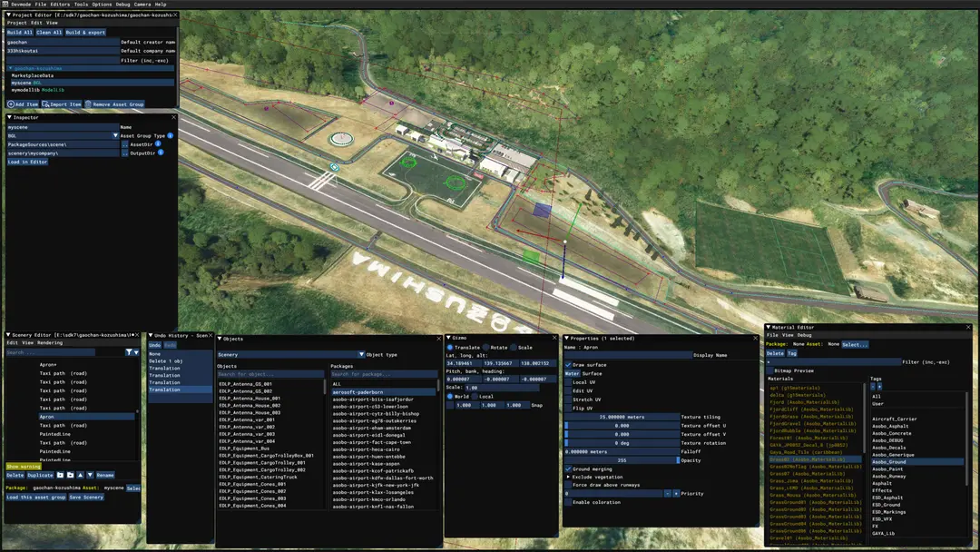
Task: Adjust the Texture offset U slider
Action: pyautogui.click(x=622, y=426)
